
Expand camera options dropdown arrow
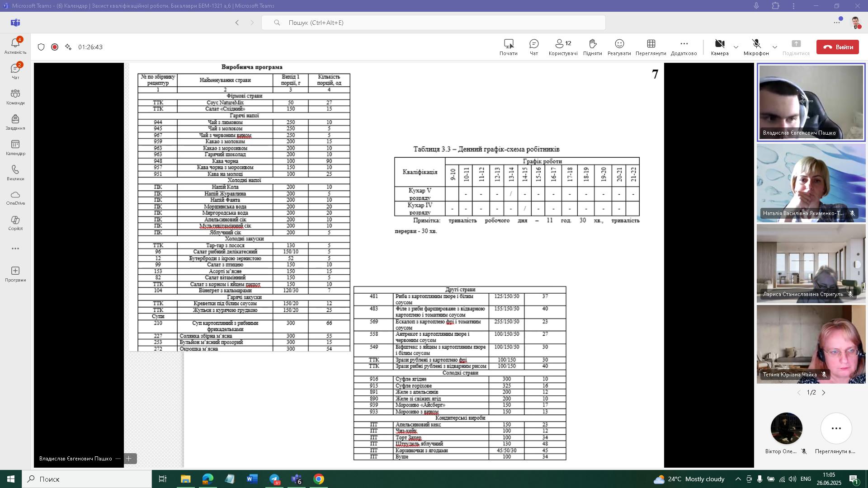click(736, 47)
